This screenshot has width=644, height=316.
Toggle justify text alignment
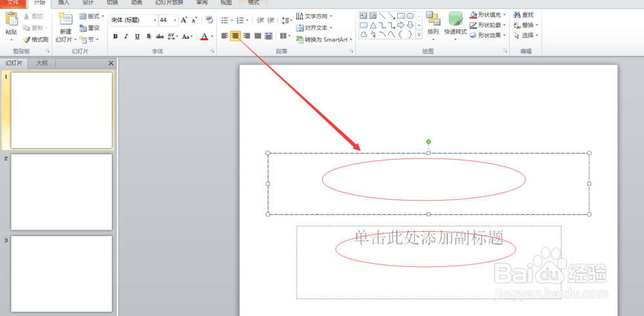coord(258,36)
